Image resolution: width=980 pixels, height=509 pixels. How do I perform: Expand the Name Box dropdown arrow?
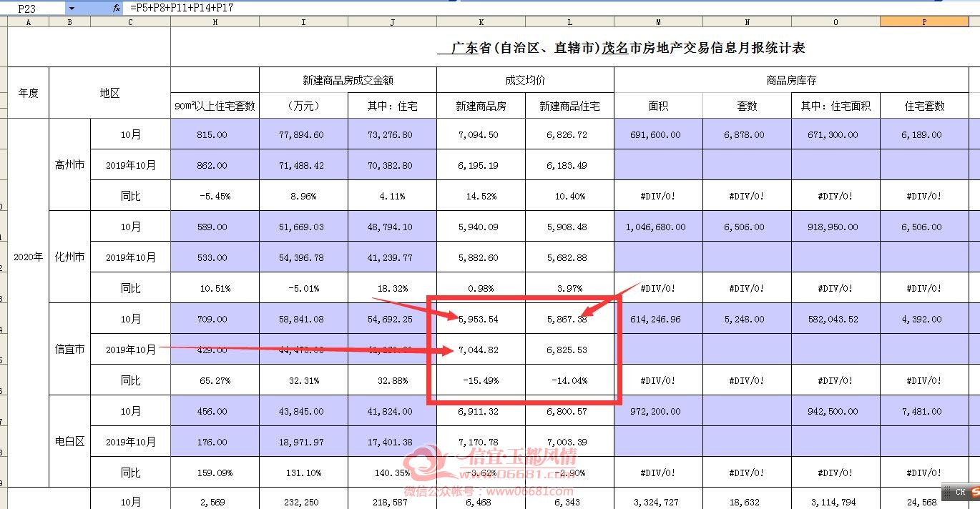click(x=71, y=8)
